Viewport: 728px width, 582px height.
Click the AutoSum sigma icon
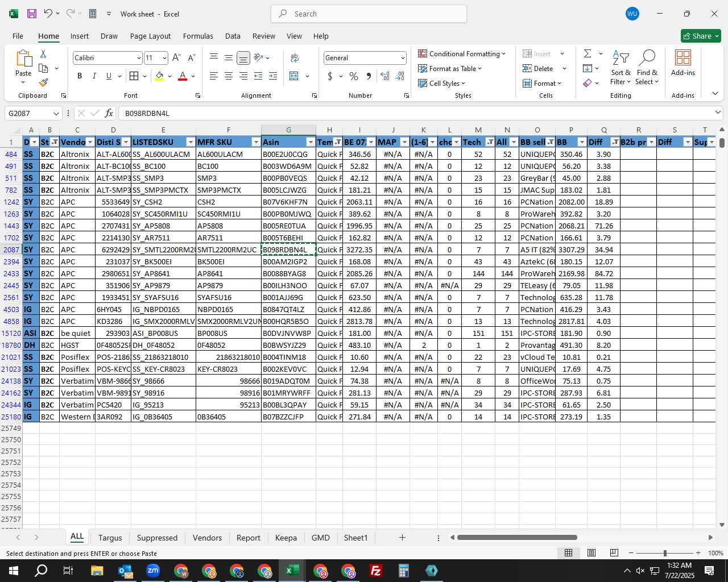(588, 53)
